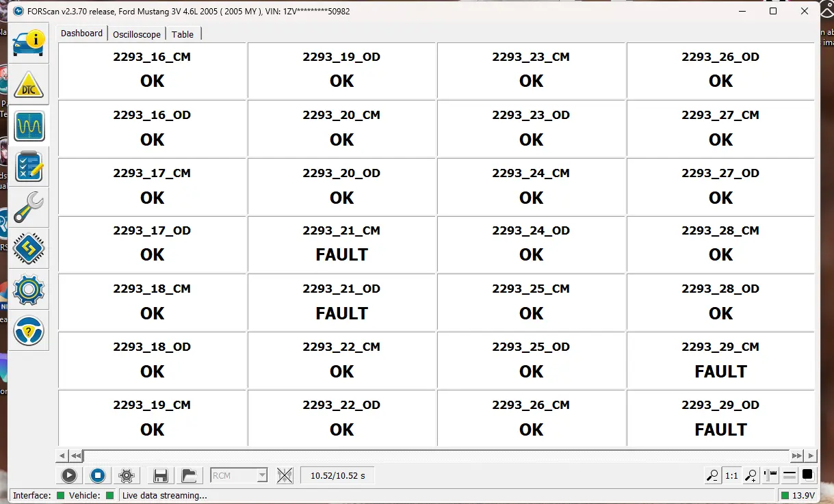Image resolution: width=834 pixels, height=504 pixels.
Task: Select the 2293_18_OD tile
Action: 152,360
